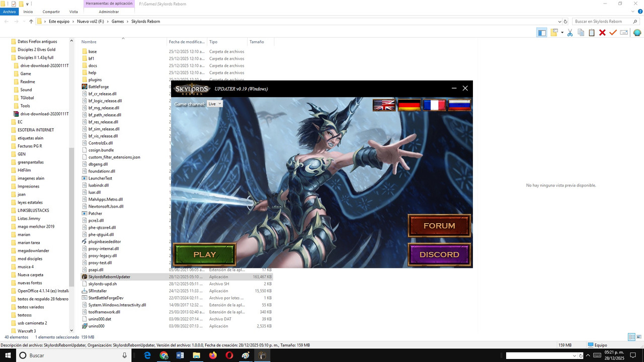The image size is (644, 362).
Task: Click the Skylords Reborn logo
Action: point(191,89)
